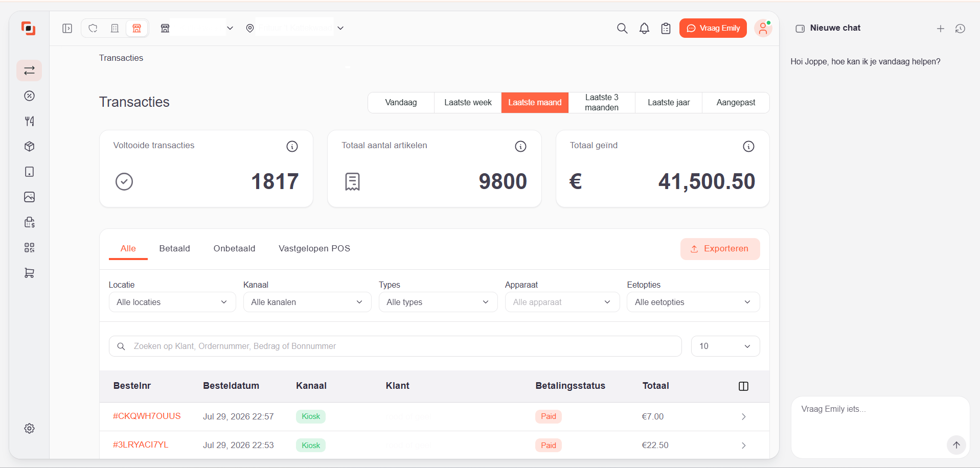Open the rows-per-page 10 dropdown

click(725, 346)
